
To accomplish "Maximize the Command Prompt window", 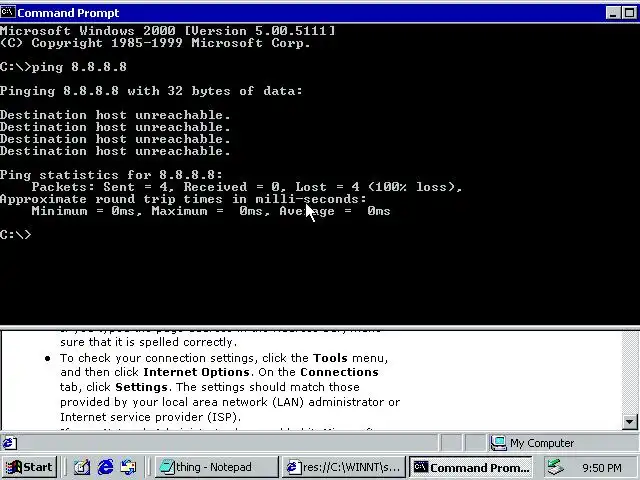I will pyautogui.click(x=629, y=13).
